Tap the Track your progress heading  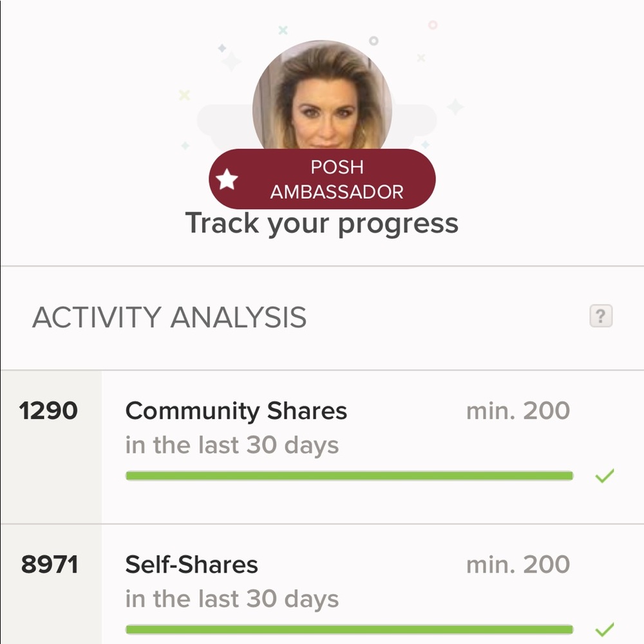tap(322, 223)
